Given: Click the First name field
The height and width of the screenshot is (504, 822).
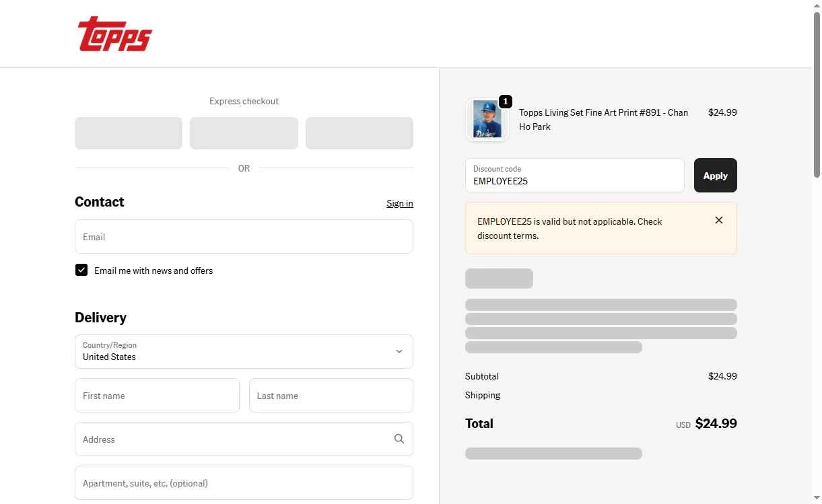Looking at the screenshot, I should [157, 396].
